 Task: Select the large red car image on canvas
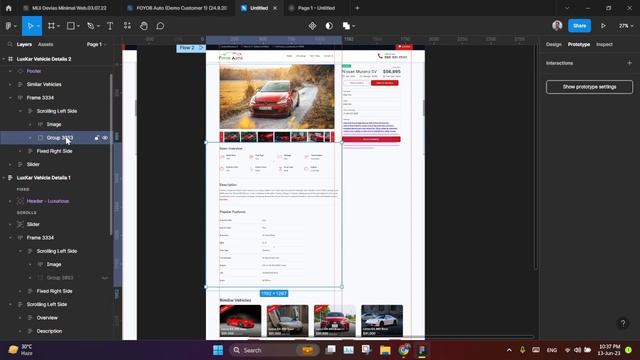coord(277,97)
